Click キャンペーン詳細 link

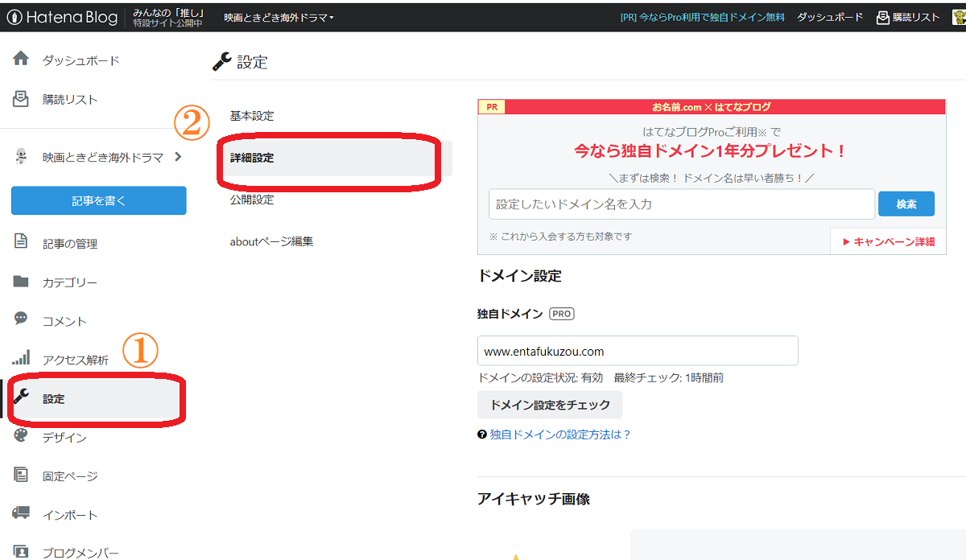tap(889, 241)
